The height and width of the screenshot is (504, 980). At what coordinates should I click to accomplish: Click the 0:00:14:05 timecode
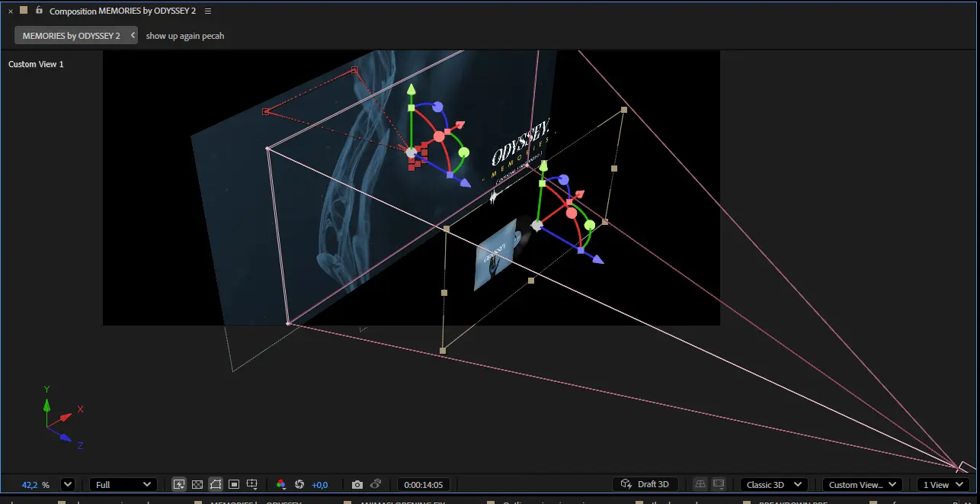click(x=424, y=485)
